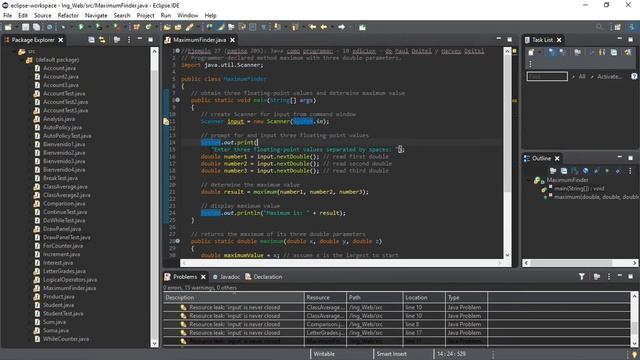The height and width of the screenshot is (360, 640).
Task: Click the Outline horizontal scrollbar
Action: (580, 263)
